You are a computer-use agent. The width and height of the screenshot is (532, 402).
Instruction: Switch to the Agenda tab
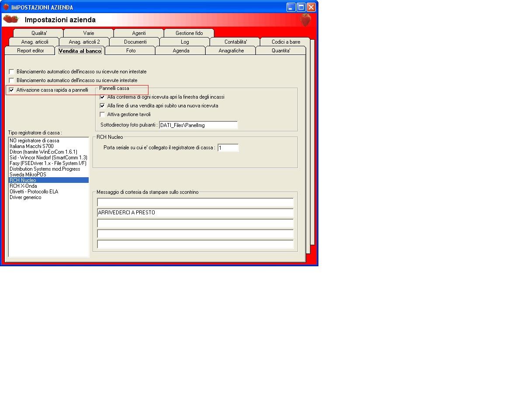[181, 51]
